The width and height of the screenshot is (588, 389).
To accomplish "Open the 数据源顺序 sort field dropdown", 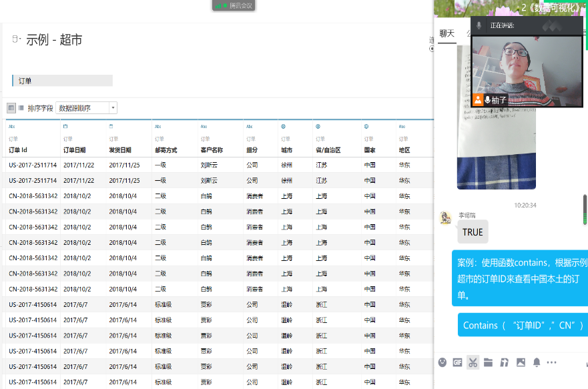I will pyautogui.click(x=86, y=107).
